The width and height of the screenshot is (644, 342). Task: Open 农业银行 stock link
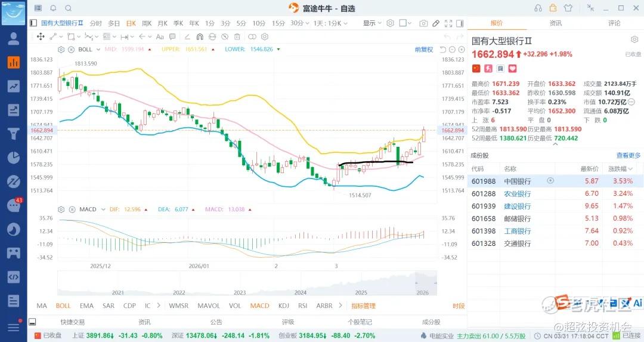click(517, 193)
